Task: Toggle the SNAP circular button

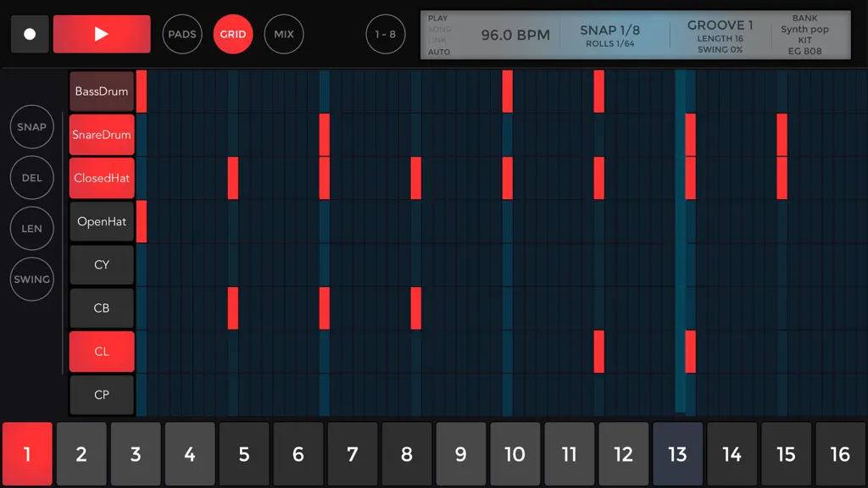Action: point(31,127)
